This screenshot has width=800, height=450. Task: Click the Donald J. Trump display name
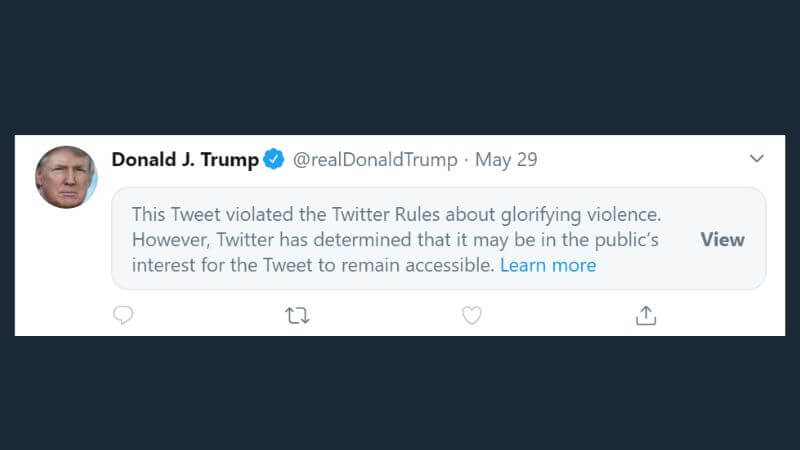point(184,160)
